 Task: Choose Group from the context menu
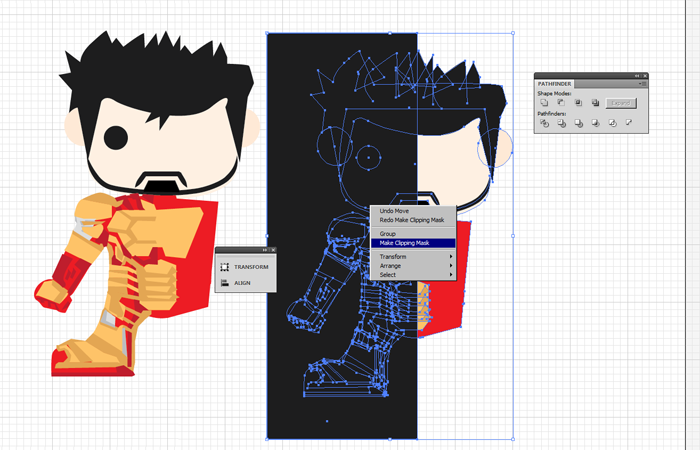coord(413,234)
